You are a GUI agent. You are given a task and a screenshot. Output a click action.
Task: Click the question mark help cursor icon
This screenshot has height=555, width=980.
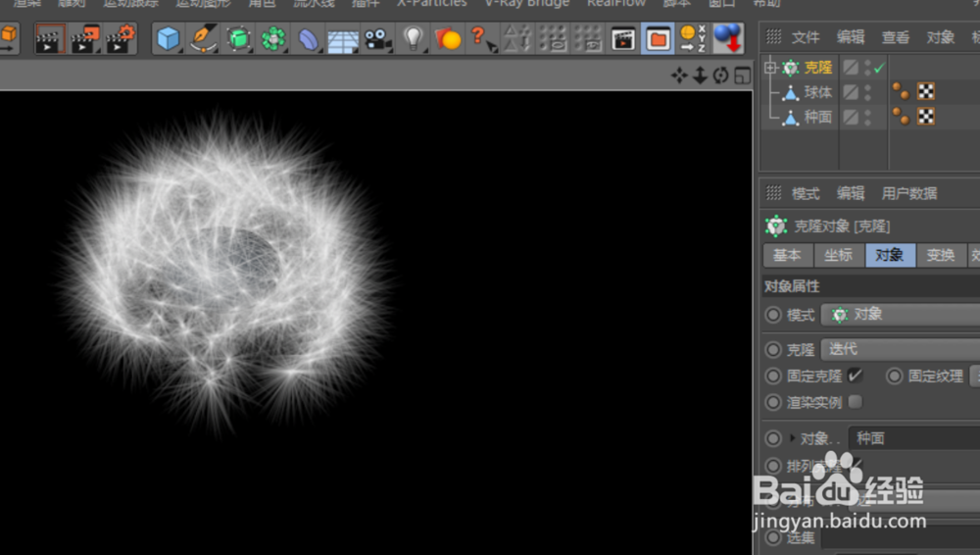(482, 39)
